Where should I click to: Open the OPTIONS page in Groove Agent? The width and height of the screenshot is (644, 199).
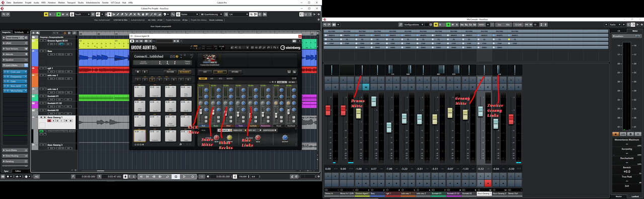pos(235,72)
